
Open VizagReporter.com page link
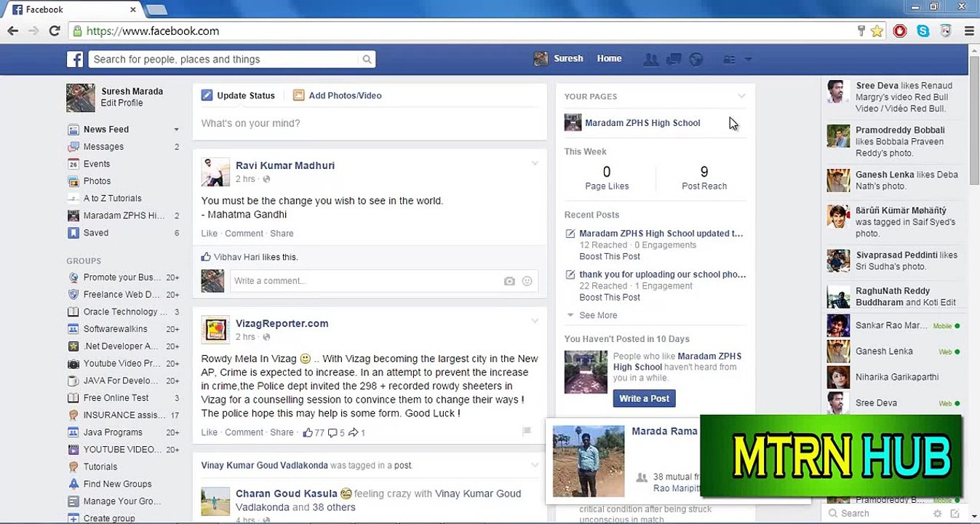point(282,323)
